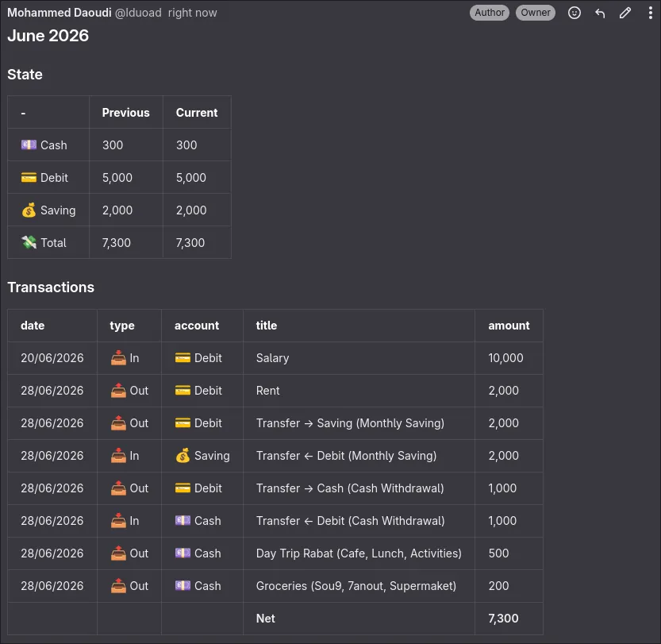Screen dimensions: 661x644
Task: Select the Previous Cash value 300
Action: (113, 145)
